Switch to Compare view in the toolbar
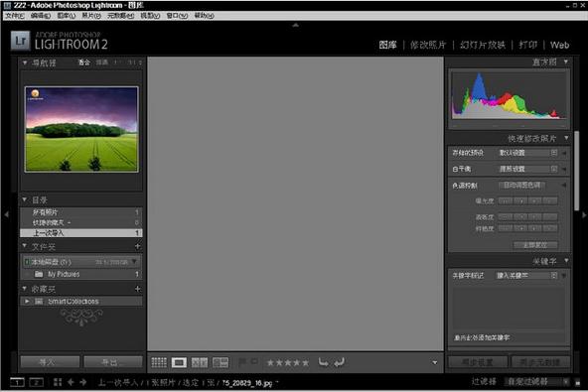 click(x=200, y=362)
